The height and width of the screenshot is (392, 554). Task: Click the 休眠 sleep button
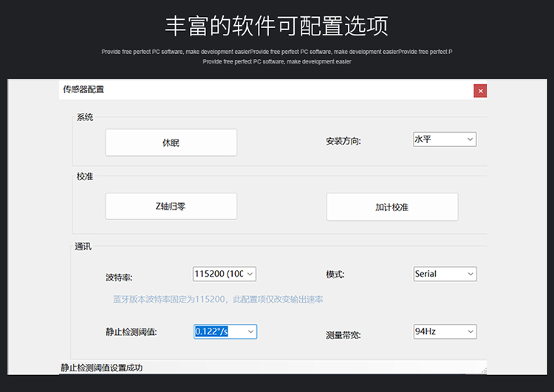point(171,142)
